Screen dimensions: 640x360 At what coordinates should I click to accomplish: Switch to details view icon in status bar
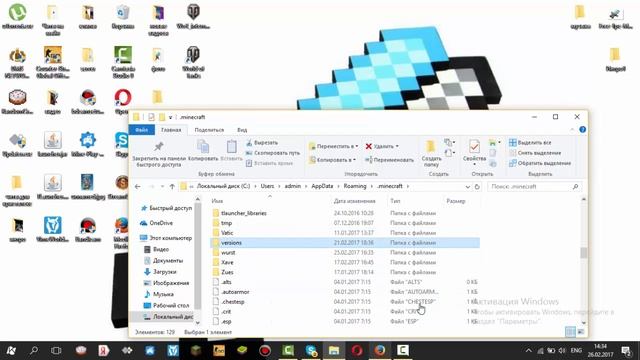click(570, 332)
